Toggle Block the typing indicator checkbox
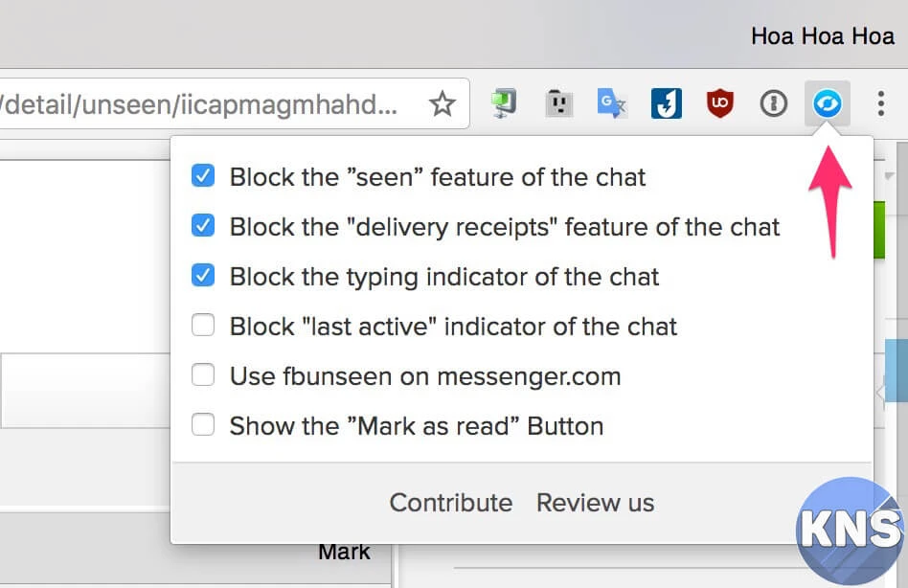The width and height of the screenshot is (908, 588). 203,276
